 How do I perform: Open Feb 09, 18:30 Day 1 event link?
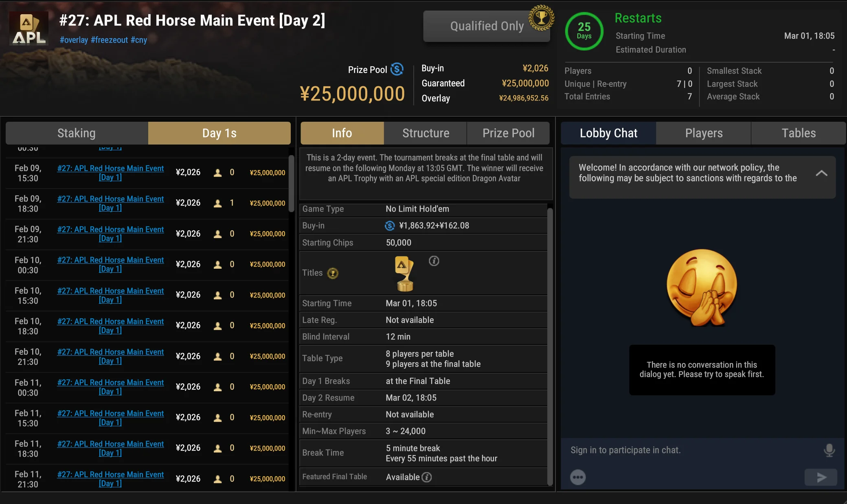coord(110,203)
